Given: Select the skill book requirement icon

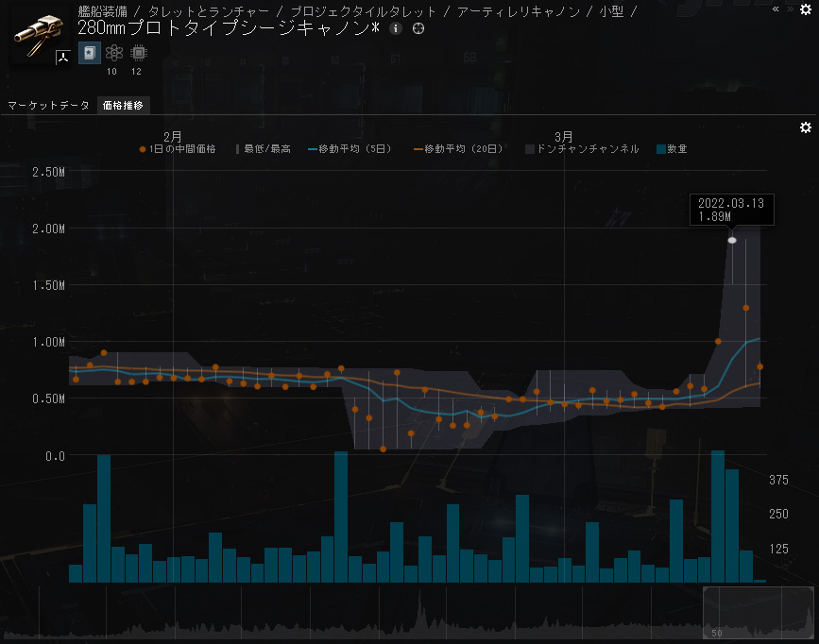Looking at the screenshot, I should pyautogui.click(x=90, y=53).
